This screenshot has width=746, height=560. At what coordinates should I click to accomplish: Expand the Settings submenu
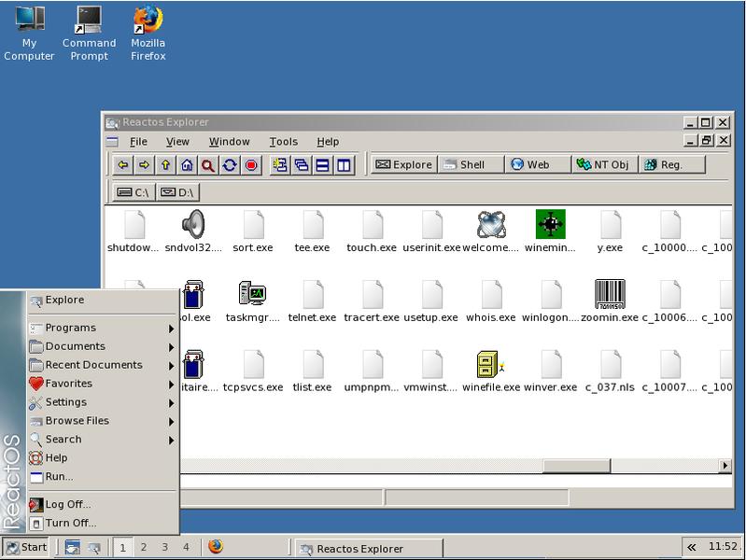pyautogui.click(x=103, y=402)
